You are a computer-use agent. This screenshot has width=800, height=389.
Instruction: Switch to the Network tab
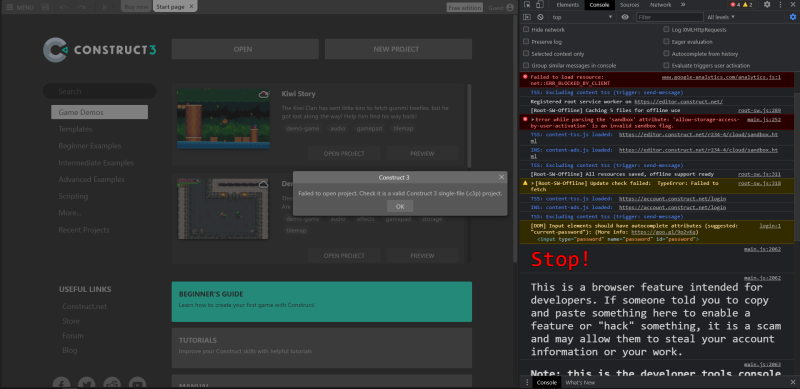point(660,5)
